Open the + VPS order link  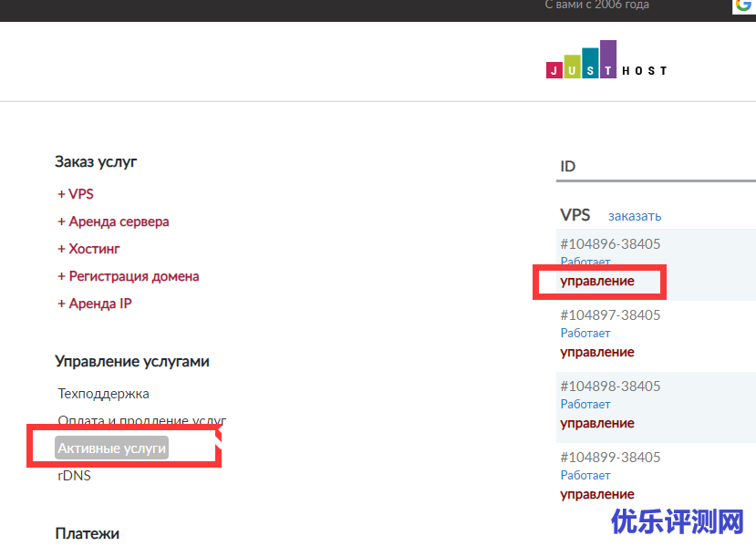pyautogui.click(x=76, y=194)
